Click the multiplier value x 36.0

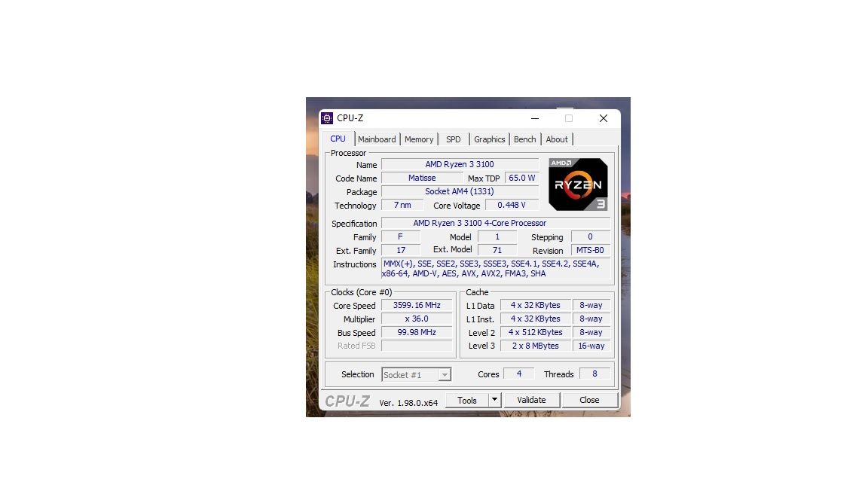(417, 319)
